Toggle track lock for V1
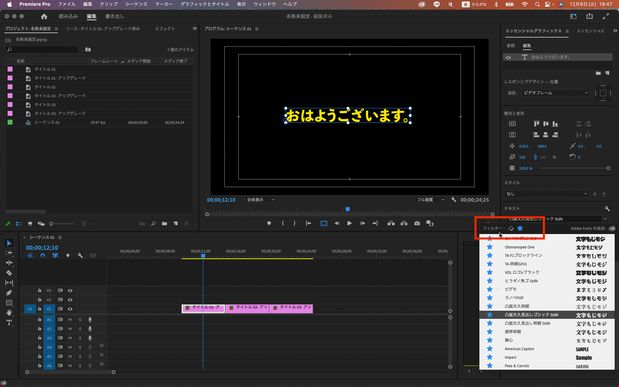The height and width of the screenshot is (387, 619). point(39,309)
